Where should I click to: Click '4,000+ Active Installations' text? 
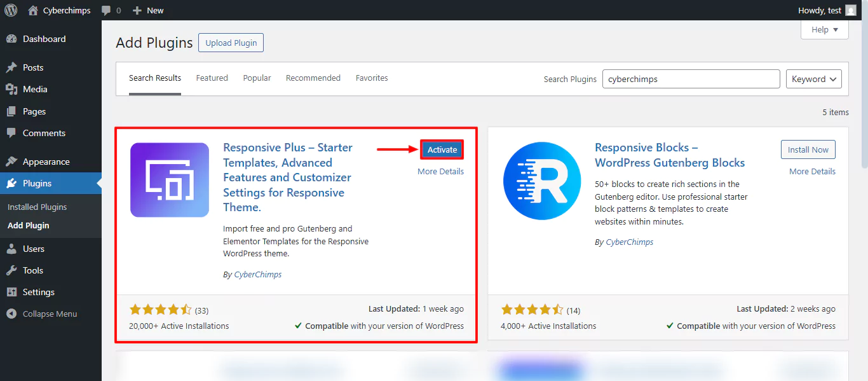coord(548,326)
